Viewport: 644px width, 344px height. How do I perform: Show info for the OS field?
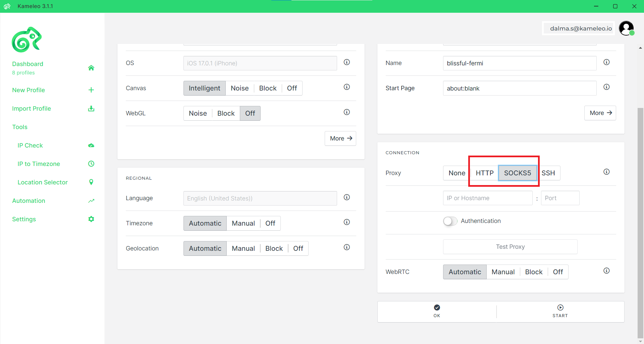[347, 62]
